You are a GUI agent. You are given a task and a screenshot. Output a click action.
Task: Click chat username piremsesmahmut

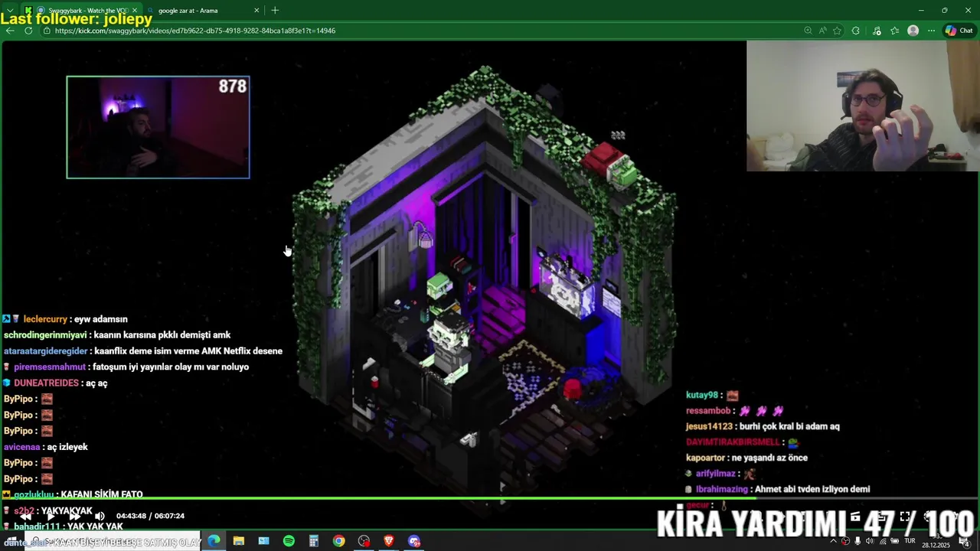[x=49, y=367]
